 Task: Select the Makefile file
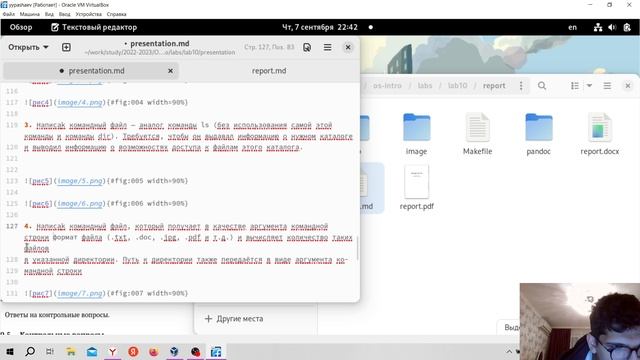click(477, 134)
